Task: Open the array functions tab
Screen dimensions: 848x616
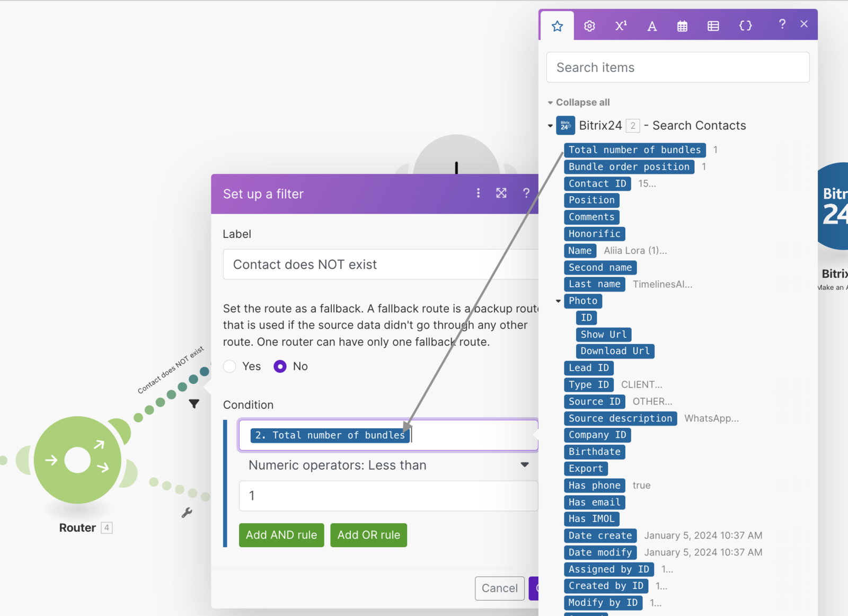Action: click(713, 25)
